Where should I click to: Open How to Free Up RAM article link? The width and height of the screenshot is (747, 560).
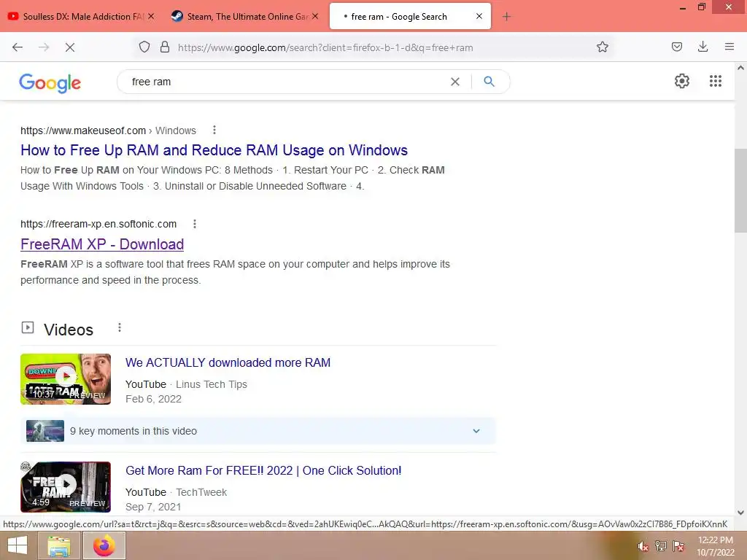[214, 150]
